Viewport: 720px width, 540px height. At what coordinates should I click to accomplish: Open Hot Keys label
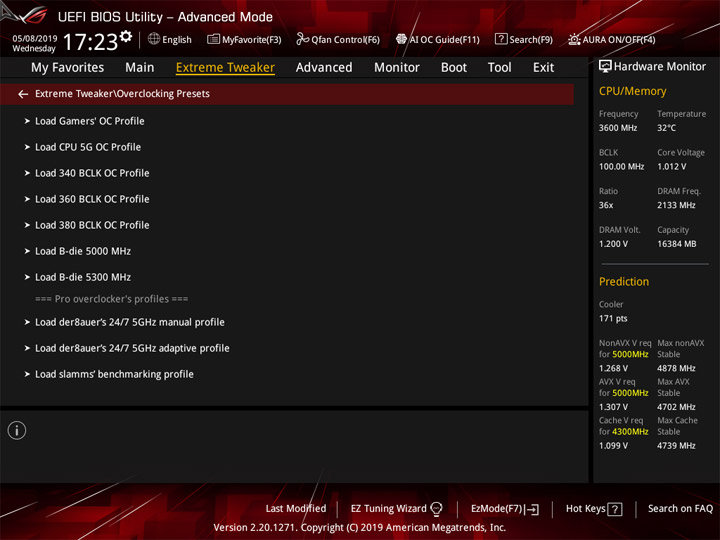pos(585,509)
